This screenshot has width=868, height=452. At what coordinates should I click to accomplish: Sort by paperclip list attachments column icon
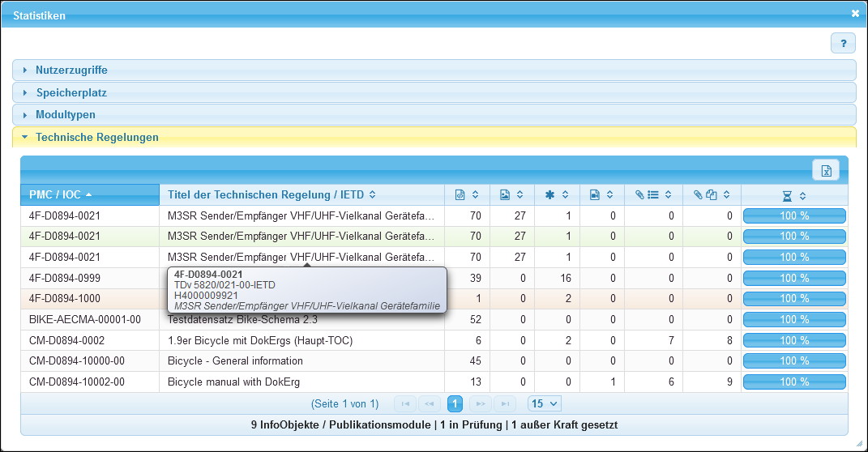click(x=647, y=194)
